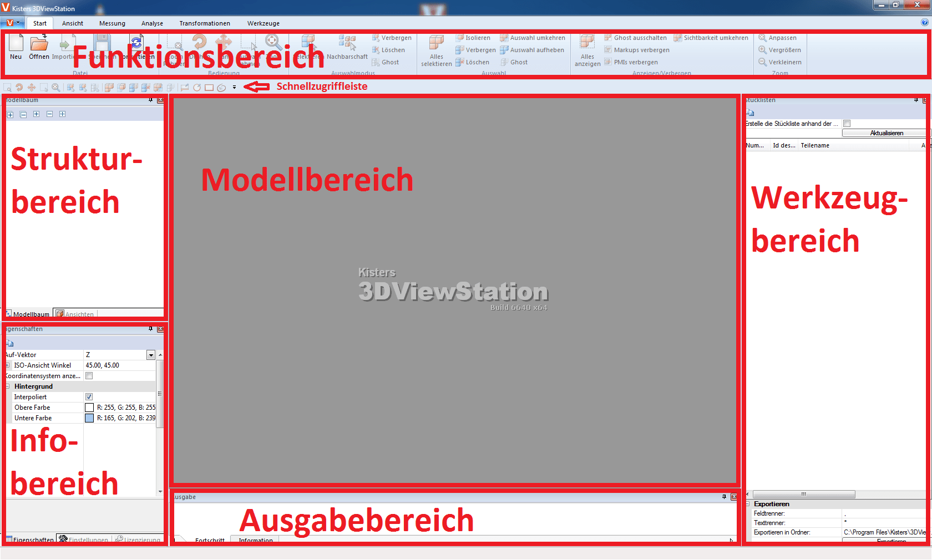
Task: Click PMIs verbergen
Action: [631, 62]
